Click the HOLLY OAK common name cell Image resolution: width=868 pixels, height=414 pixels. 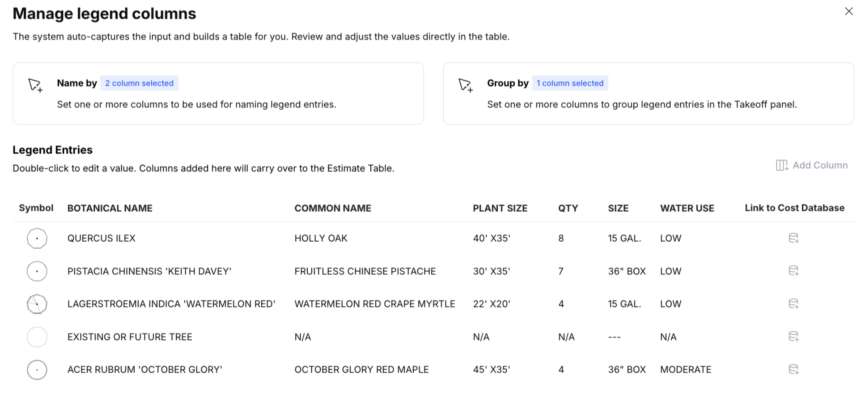pyautogui.click(x=321, y=238)
